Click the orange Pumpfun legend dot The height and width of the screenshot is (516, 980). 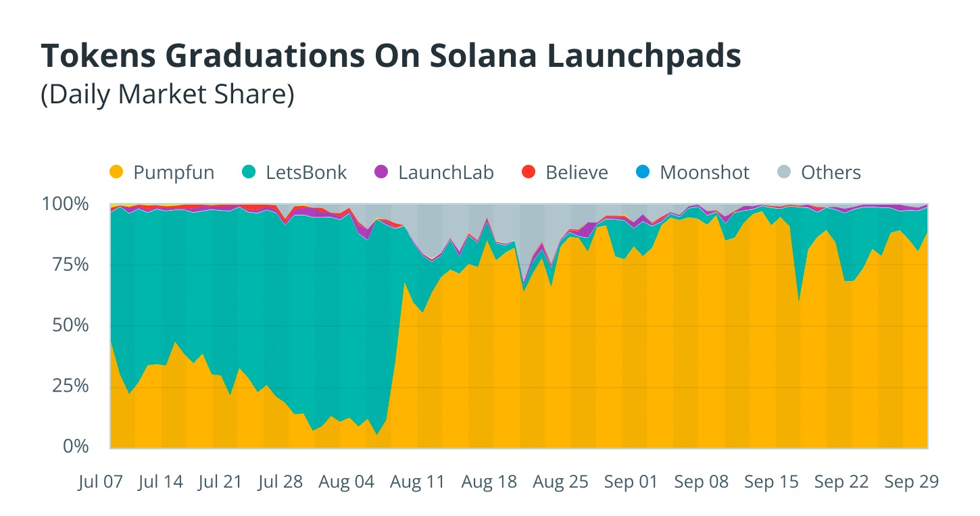117,172
